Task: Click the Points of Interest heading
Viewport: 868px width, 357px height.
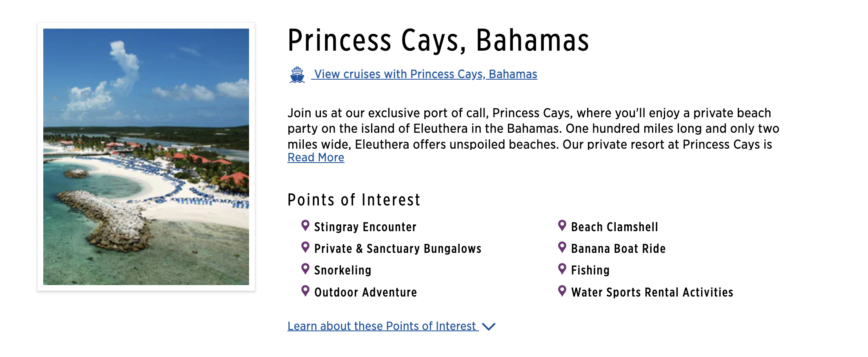Action: 354,200
